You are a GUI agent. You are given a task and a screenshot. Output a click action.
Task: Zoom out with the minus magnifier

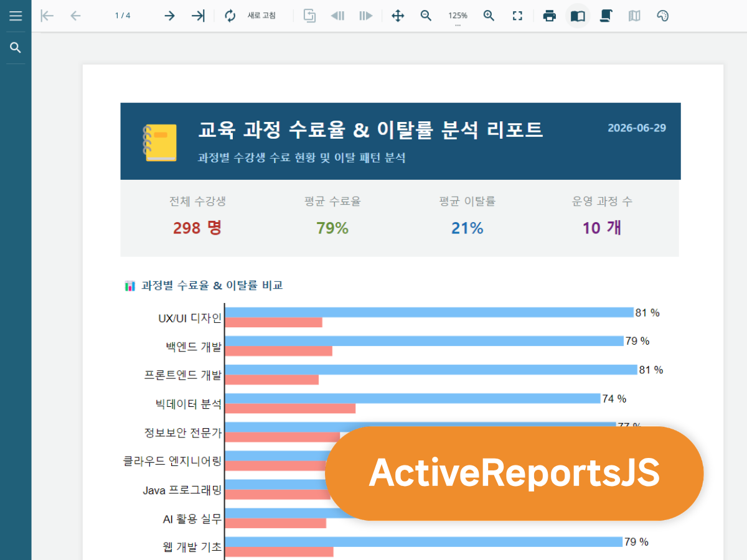coord(426,16)
